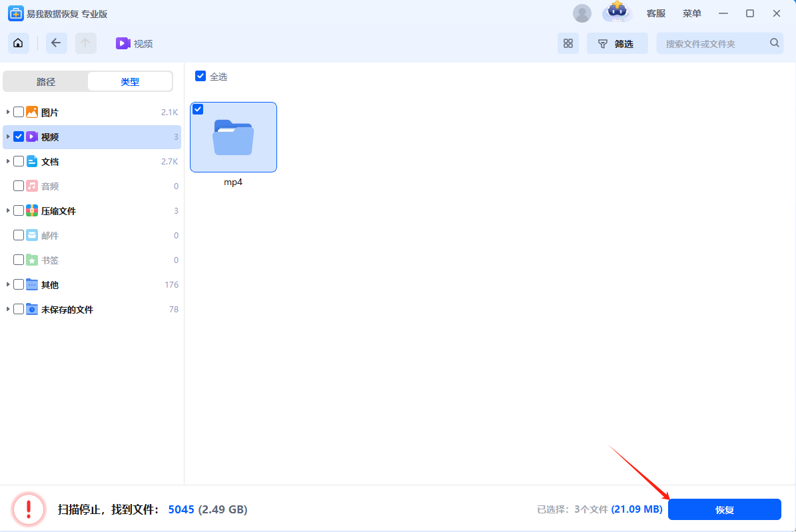This screenshot has width=796, height=532.
Task: Select the 未保存的文件 category label
Action: coord(67,310)
